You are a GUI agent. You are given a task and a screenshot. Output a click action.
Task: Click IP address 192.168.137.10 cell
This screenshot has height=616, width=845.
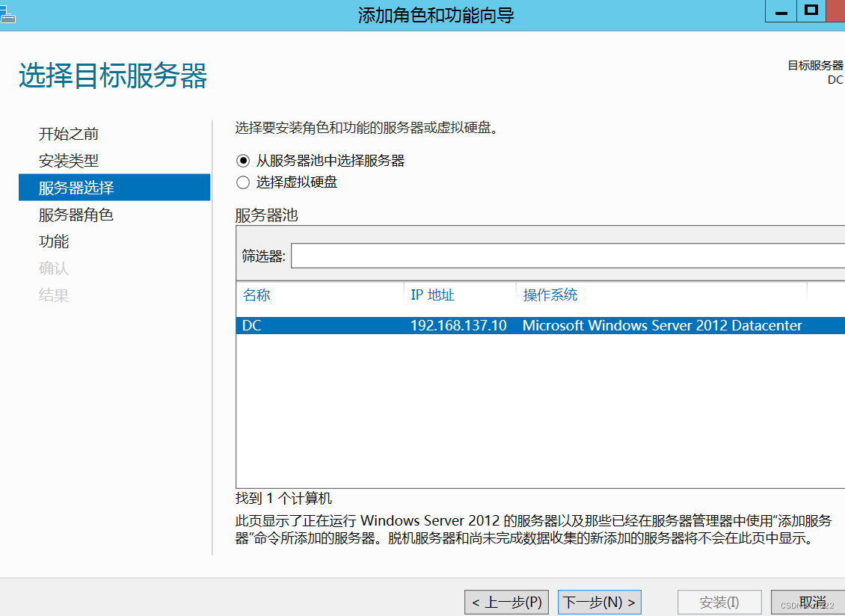(458, 325)
